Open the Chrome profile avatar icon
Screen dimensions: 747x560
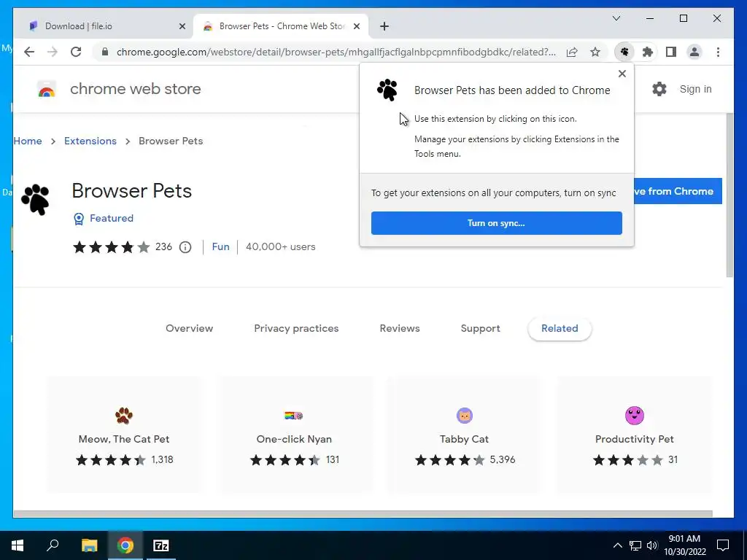[x=694, y=52]
